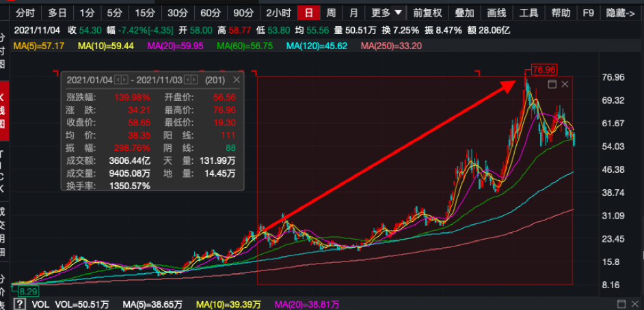Switch to the 多日 multi-day view
This screenshot has height=310, width=644.
coord(57,13)
